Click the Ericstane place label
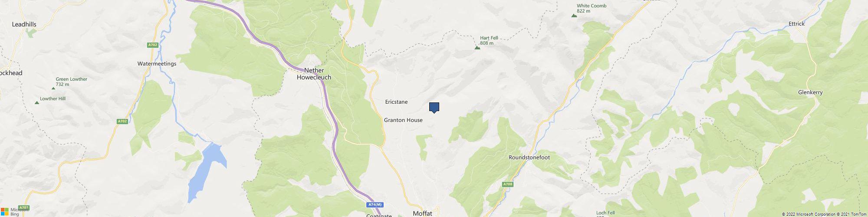The image size is (868, 217). (x=396, y=102)
